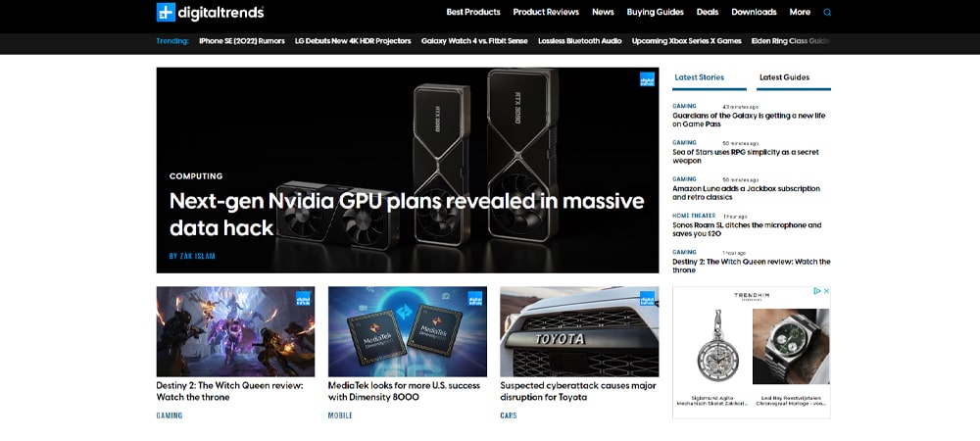
Task: Click the badge icon on Toyota thumbnail
Action: pos(647,299)
